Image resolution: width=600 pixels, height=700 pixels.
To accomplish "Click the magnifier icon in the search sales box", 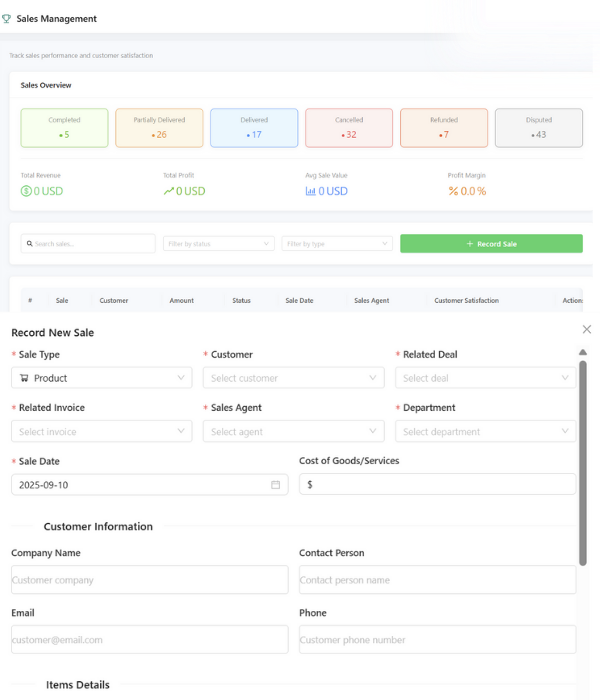I will click(x=29, y=244).
